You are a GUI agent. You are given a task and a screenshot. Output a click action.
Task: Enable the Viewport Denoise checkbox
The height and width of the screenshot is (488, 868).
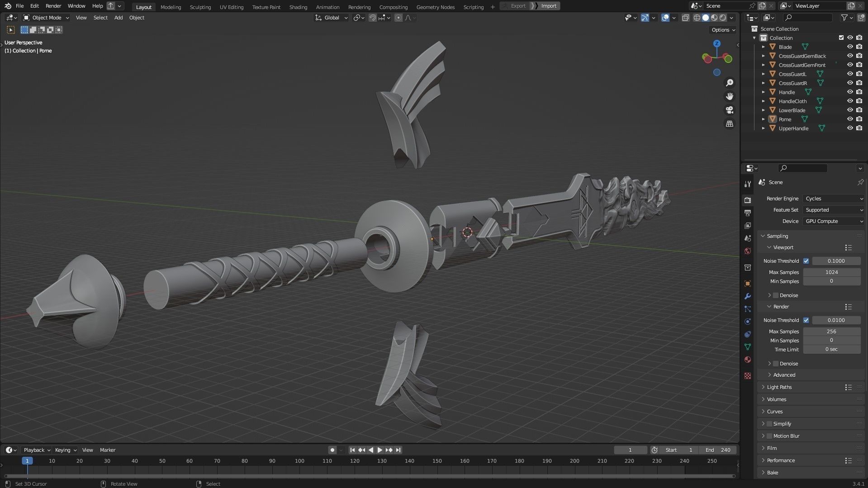click(x=776, y=295)
